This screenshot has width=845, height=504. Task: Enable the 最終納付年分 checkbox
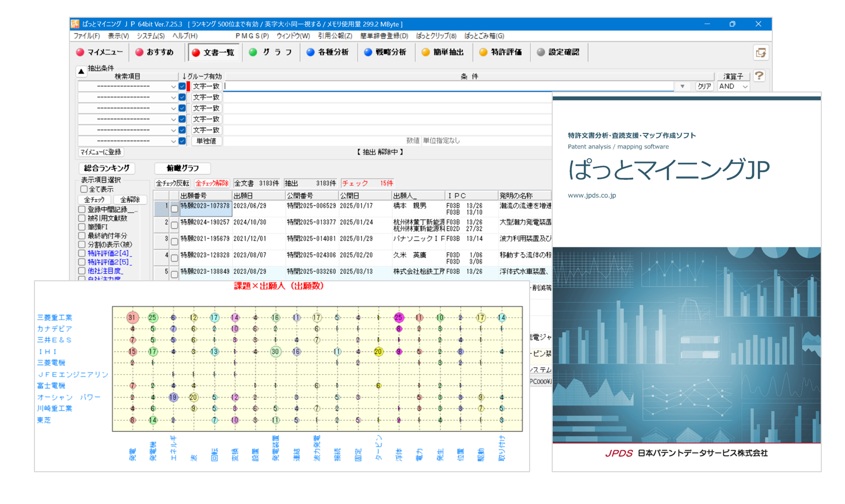(x=82, y=236)
